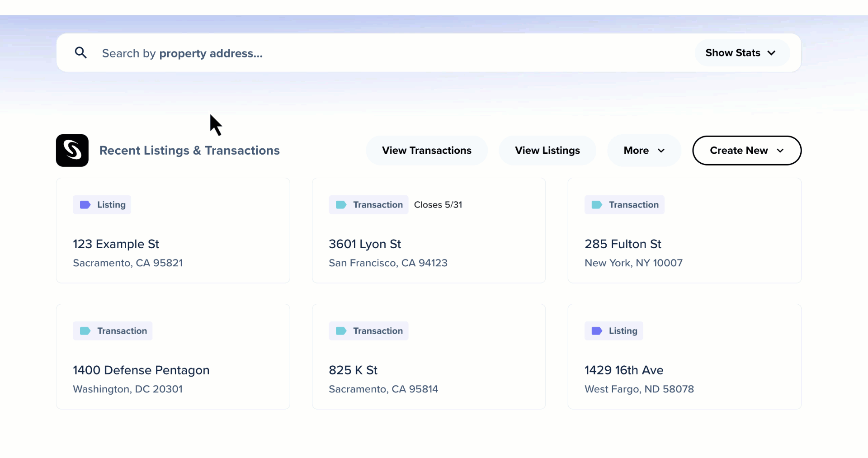Open the 1429 16th Ave listing card

click(684, 357)
